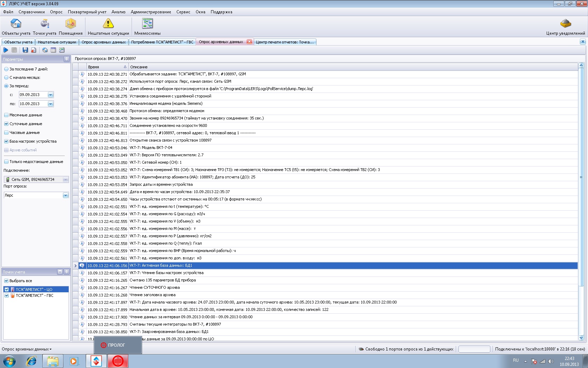Open the Файл menu
The width and height of the screenshot is (588, 368).
8,12
